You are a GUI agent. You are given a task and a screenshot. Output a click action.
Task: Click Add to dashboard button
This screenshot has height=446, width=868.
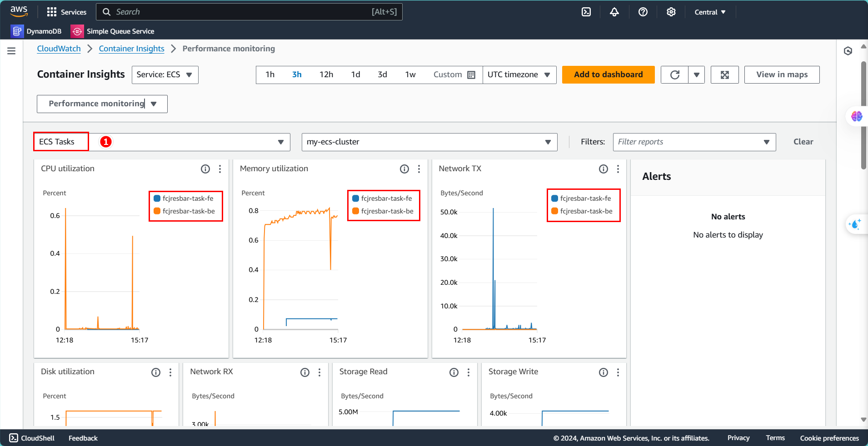(608, 74)
